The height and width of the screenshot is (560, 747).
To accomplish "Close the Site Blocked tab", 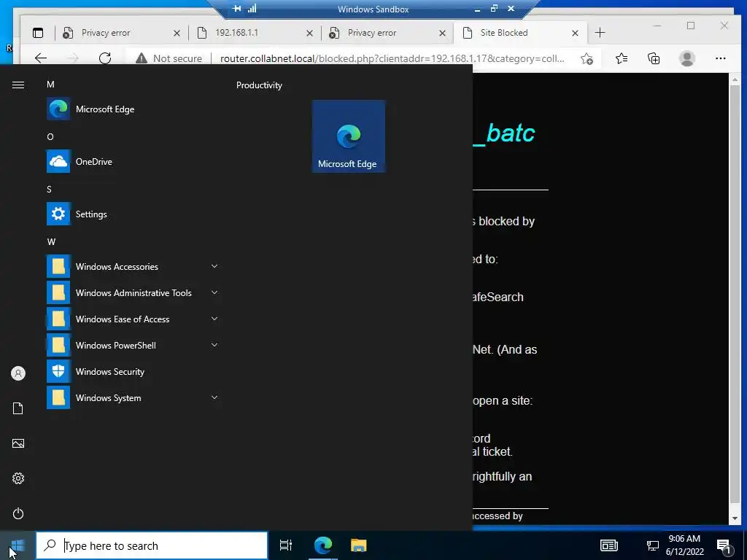I will click(x=575, y=34).
